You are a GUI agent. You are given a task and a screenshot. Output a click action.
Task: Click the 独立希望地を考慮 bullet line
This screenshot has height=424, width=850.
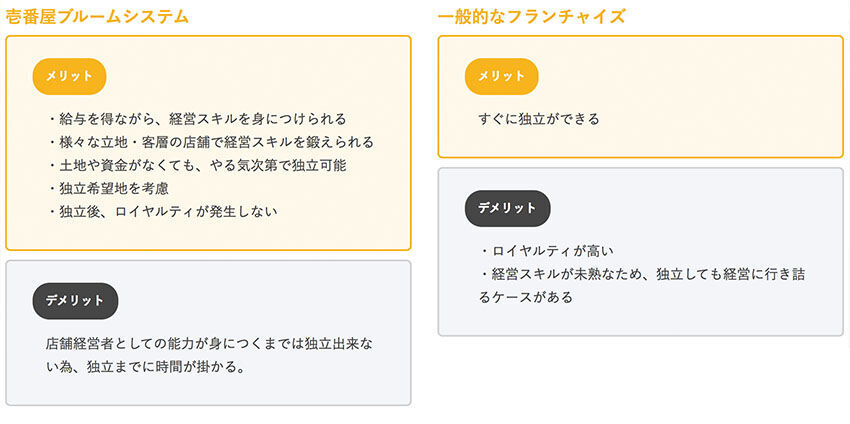[107, 188]
